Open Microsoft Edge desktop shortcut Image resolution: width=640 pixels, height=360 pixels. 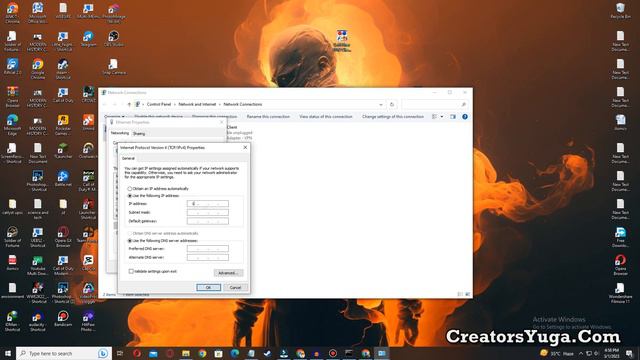(12, 124)
